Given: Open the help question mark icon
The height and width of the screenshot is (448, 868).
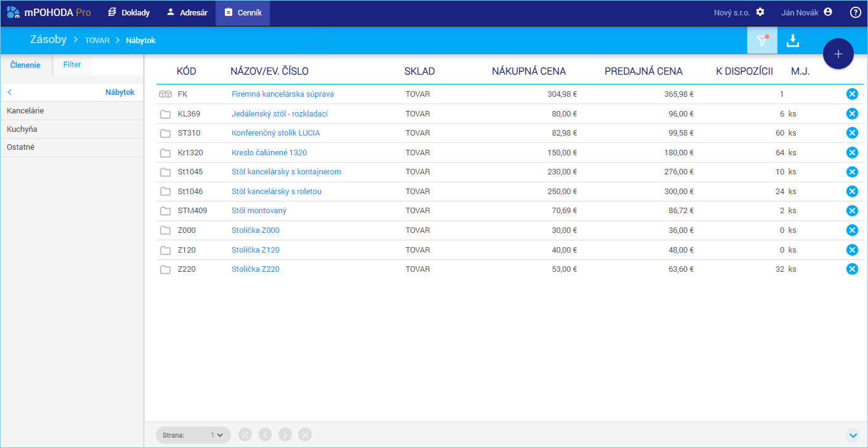Looking at the screenshot, I should pyautogui.click(x=855, y=12).
